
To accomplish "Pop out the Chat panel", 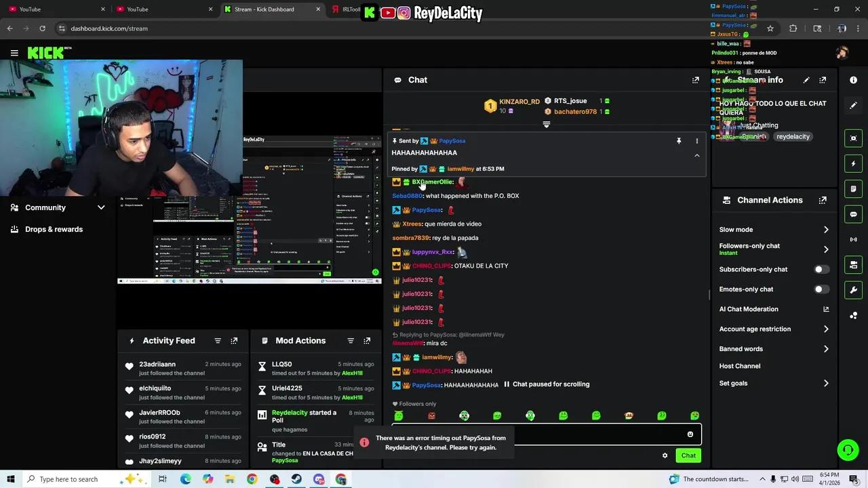I will (x=695, y=80).
